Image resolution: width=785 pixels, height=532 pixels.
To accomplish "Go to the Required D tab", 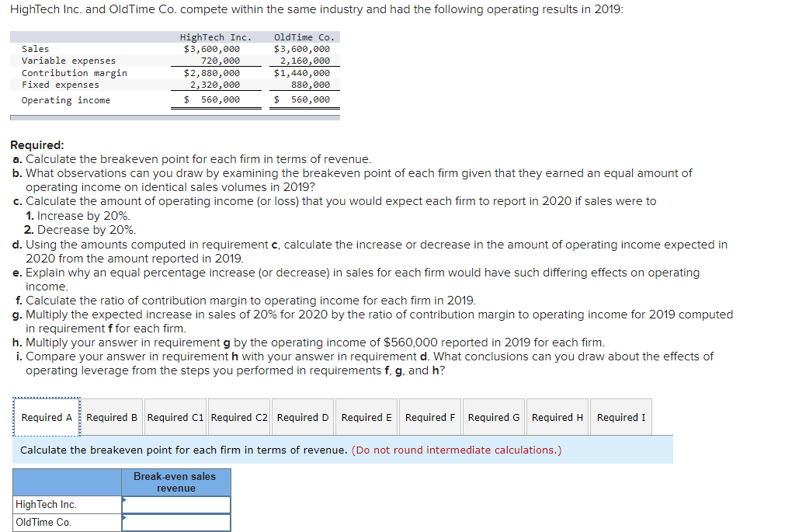I will point(302,417).
